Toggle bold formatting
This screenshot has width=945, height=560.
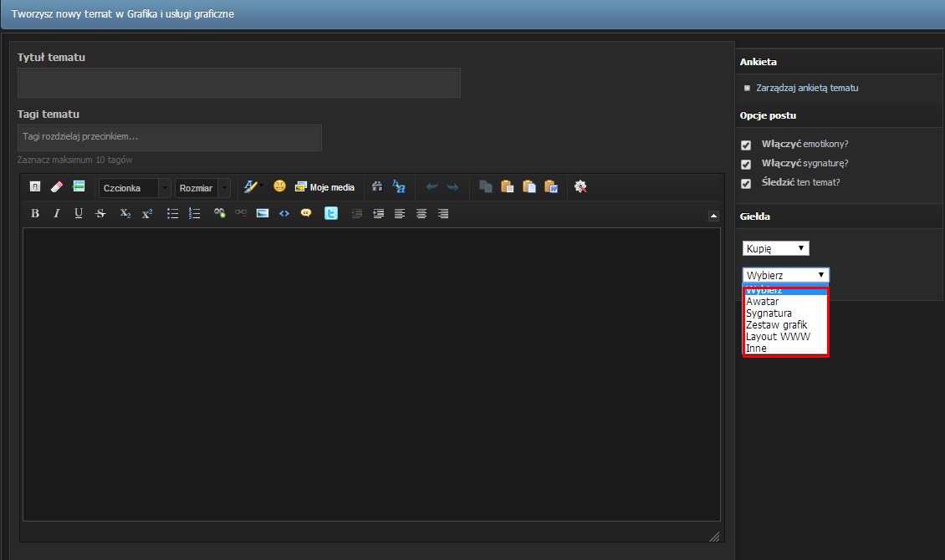(x=35, y=213)
